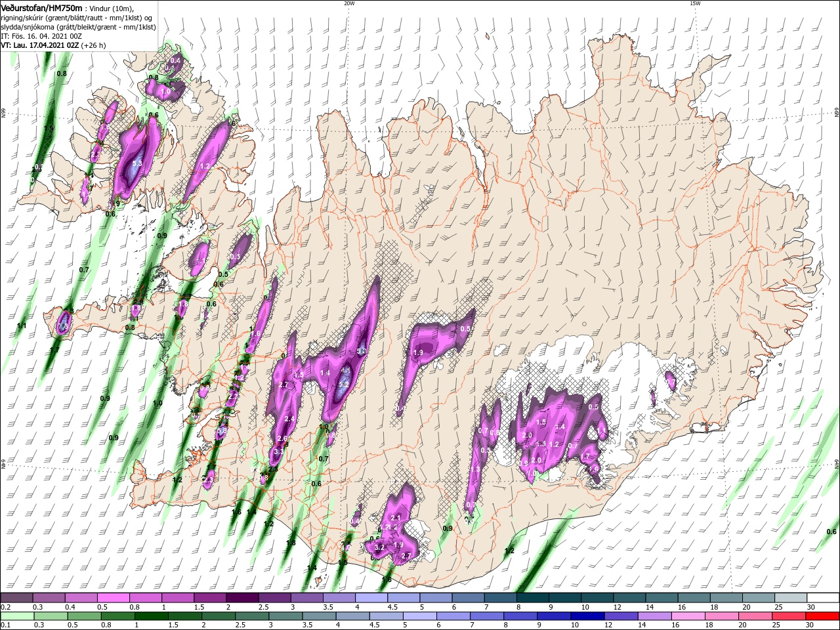The width and height of the screenshot is (840, 630).
Task: Click the 3.2 precipitation value near south coast
Action: click(379, 547)
